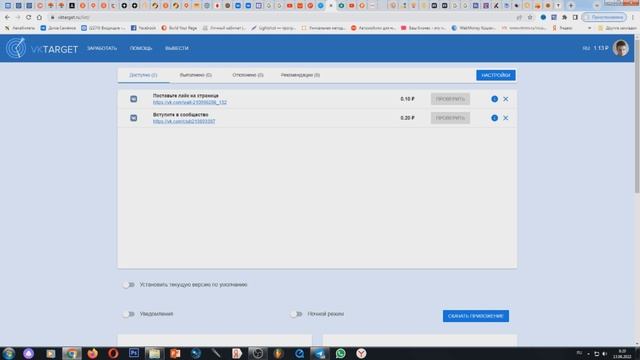Screen dimensions: 640x360
Task: Click the VKTarget radar logo
Action: click(16, 48)
